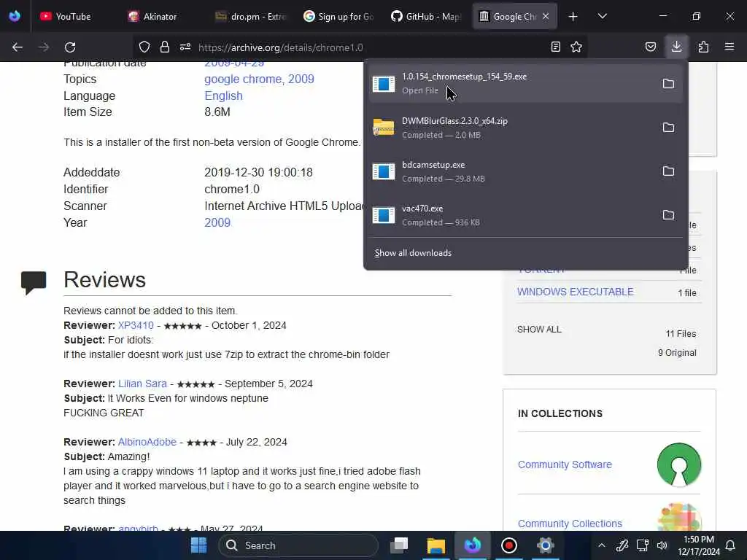Close the Google Chrome archive tab
The image size is (747, 560).
click(x=546, y=16)
